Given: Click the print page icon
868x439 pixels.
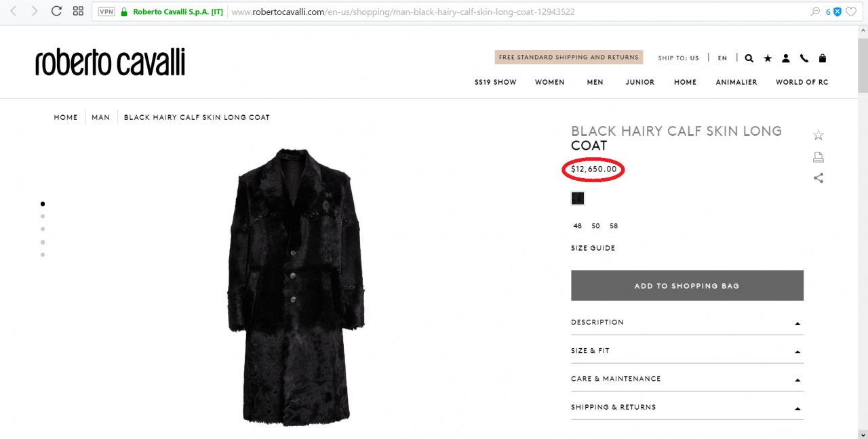Looking at the screenshot, I should pos(818,157).
